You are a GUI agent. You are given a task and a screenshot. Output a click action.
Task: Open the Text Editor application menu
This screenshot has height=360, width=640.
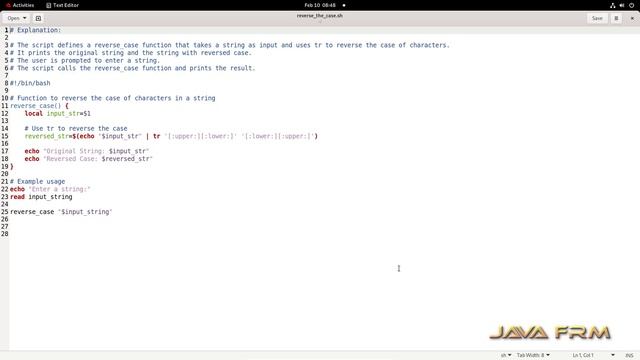62,5
